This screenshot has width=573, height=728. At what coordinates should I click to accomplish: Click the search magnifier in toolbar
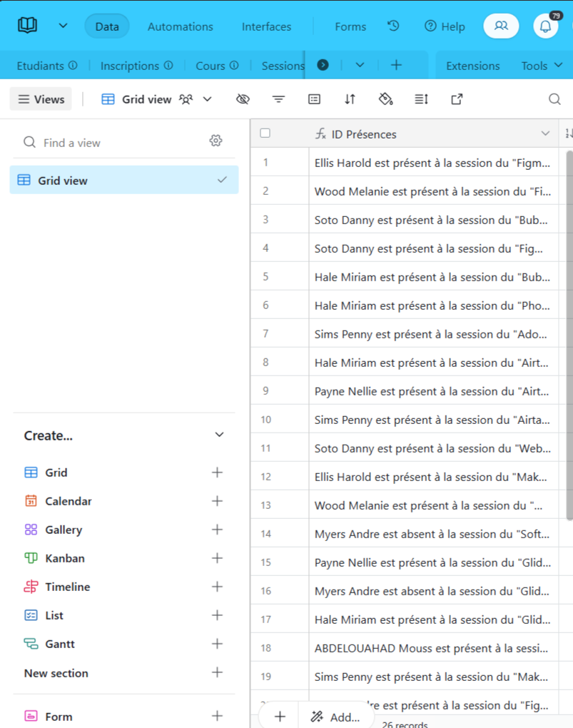tap(554, 99)
